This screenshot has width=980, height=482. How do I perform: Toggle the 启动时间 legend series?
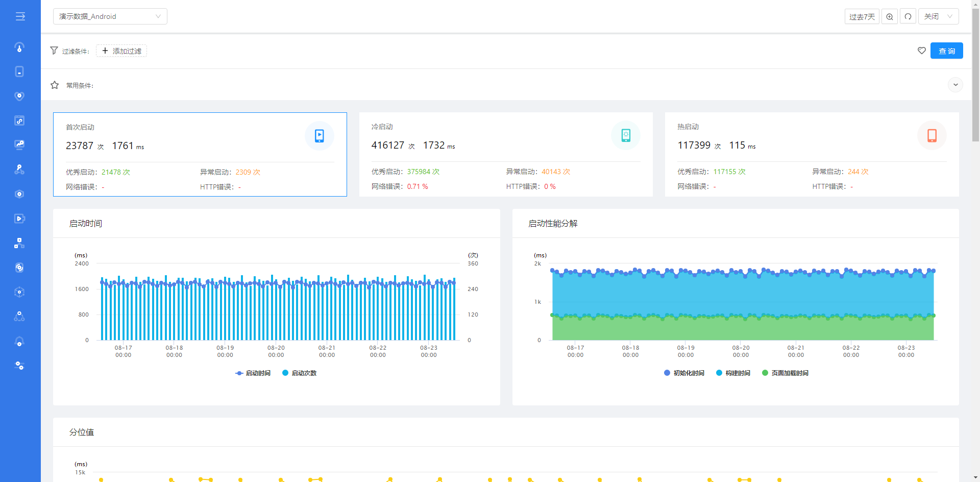[x=253, y=373]
